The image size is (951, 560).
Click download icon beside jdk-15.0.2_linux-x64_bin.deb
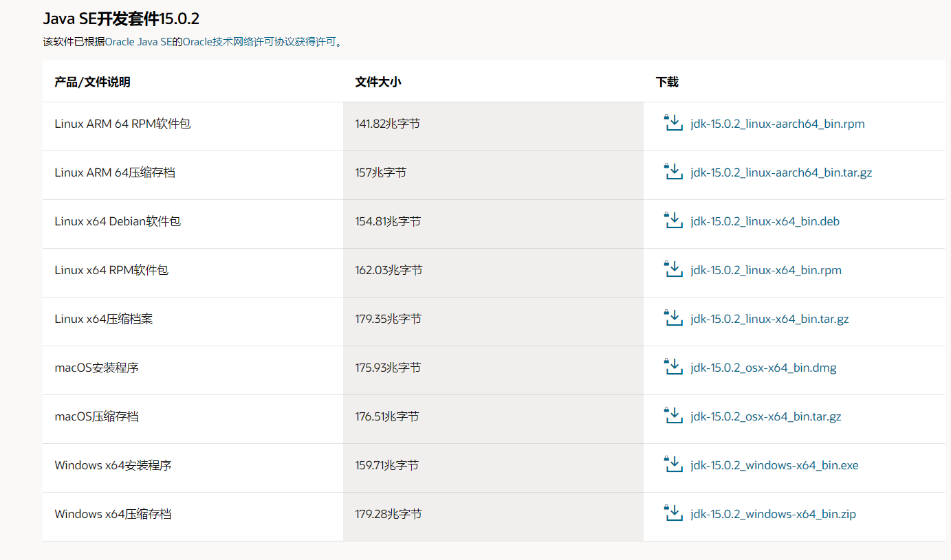coord(673,221)
